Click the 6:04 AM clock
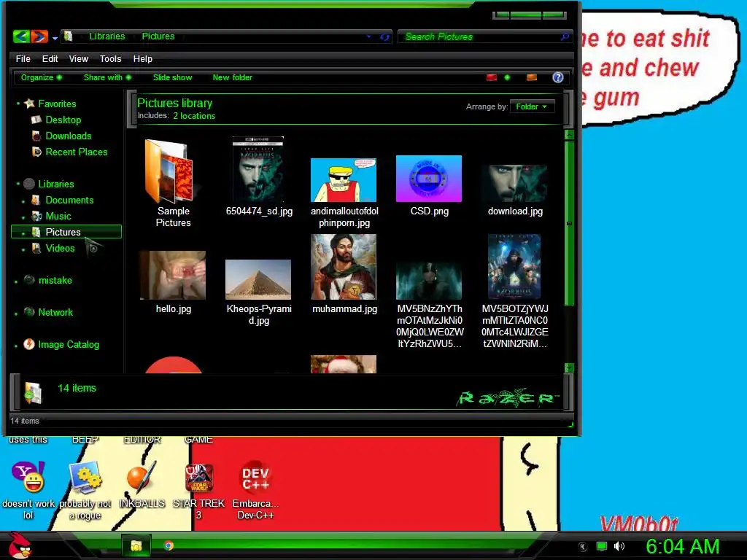Screen dimensions: 747x560 682,546
